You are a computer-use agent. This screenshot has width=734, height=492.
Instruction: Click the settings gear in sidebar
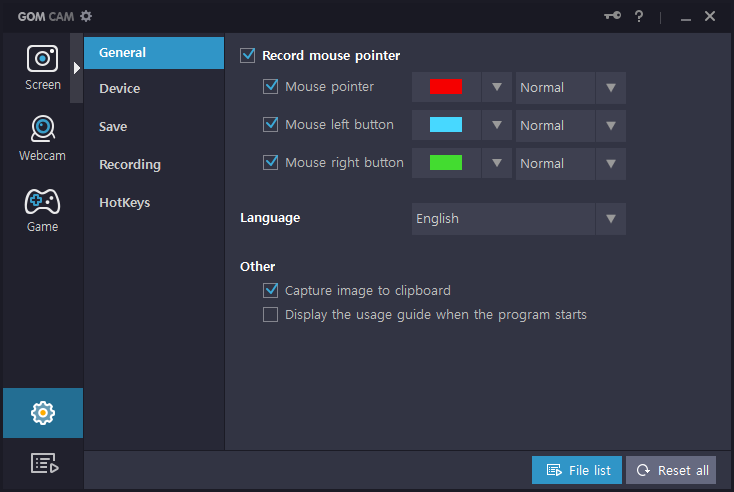click(x=43, y=412)
